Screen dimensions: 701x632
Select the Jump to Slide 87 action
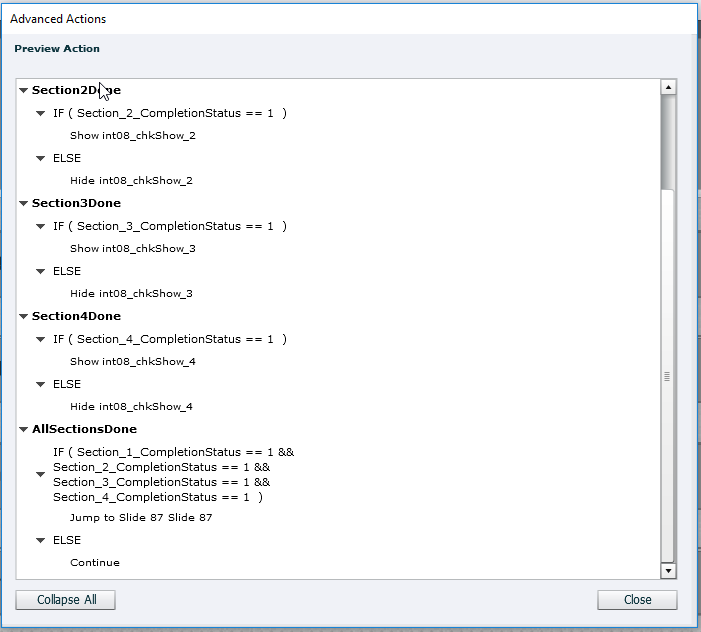[x=140, y=518]
